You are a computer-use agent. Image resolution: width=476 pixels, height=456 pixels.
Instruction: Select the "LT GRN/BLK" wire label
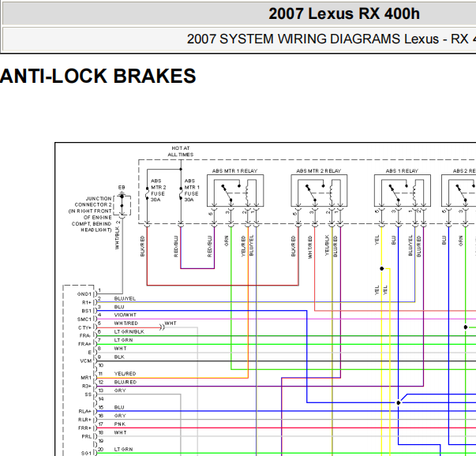point(129,332)
